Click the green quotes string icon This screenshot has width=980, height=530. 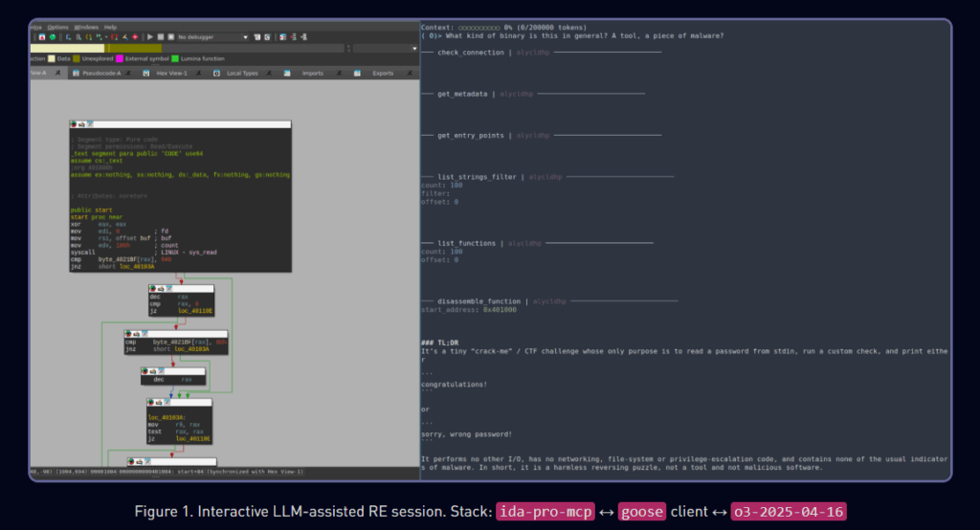(x=100, y=37)
